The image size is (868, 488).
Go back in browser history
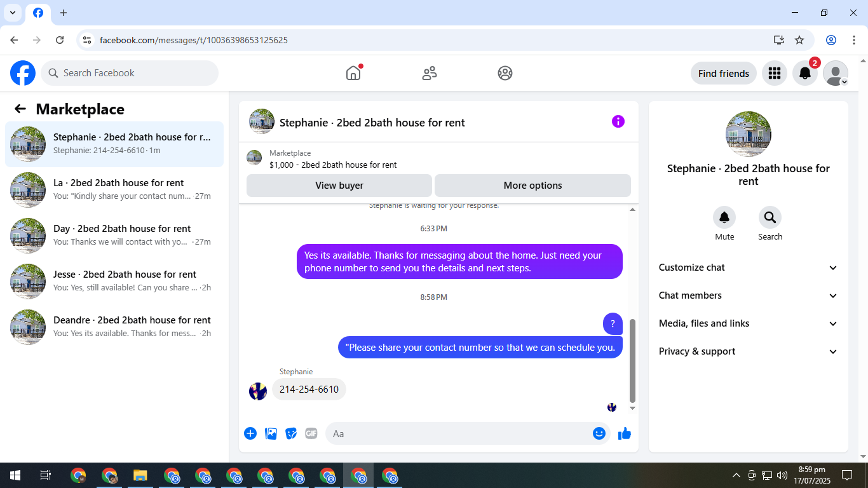click(x=15, y=40)
